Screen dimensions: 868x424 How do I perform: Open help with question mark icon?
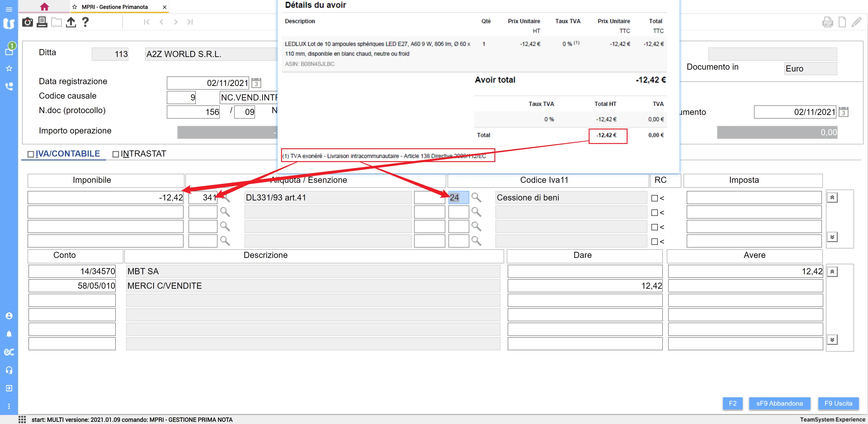85,22
